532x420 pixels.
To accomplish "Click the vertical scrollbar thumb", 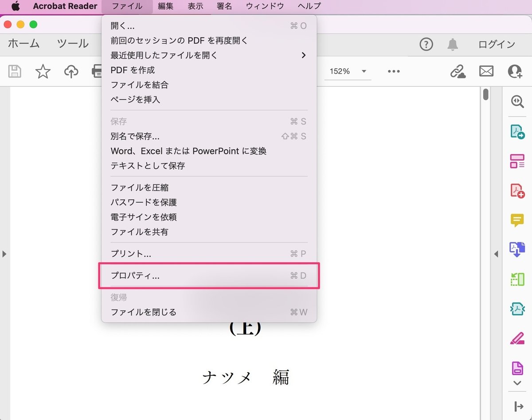I will [486, 95].
